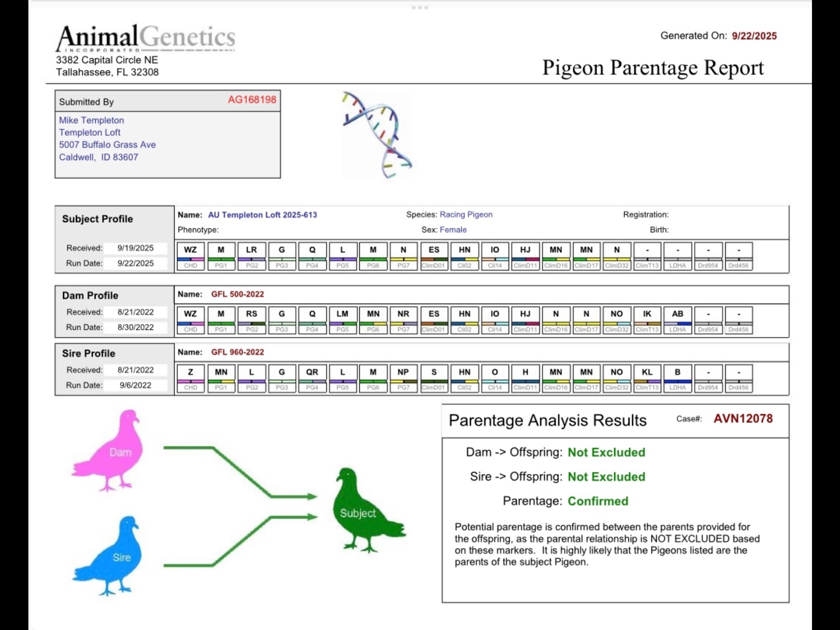
Task: Click the subject's CHD marker box WZ
Action: click(x=190, y=250)
